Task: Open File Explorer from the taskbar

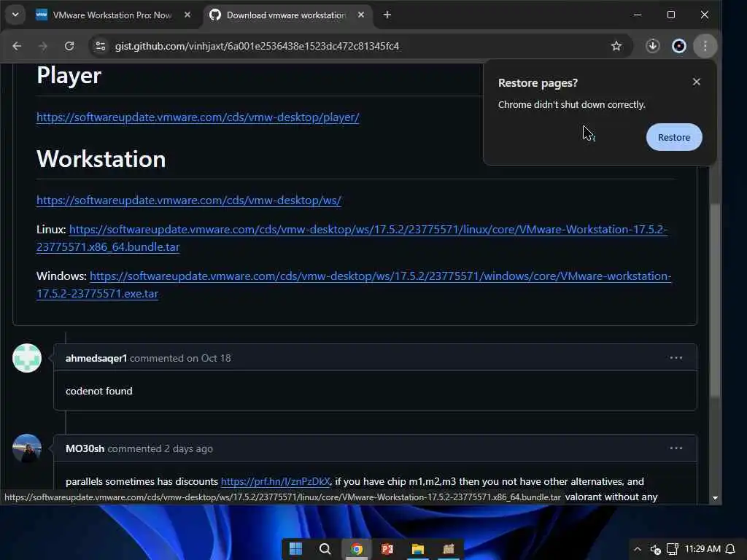Action: click(x=418, y=549)
